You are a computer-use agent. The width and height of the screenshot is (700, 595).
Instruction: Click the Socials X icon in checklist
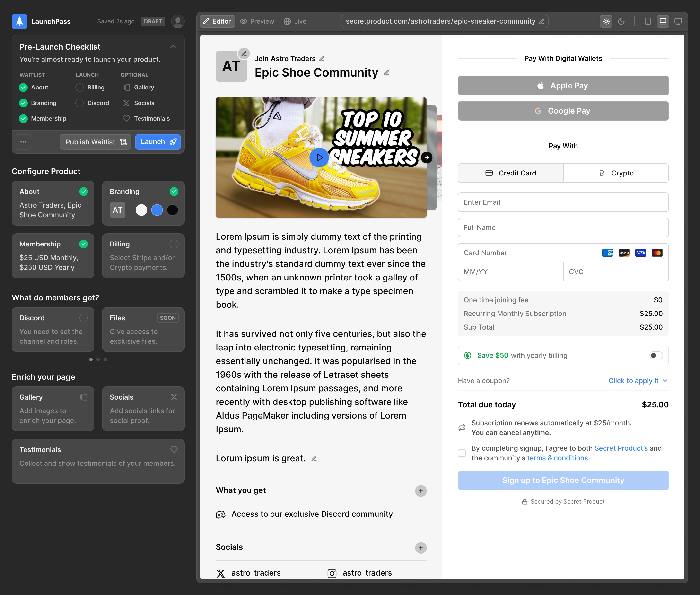[x=126, y=103]
